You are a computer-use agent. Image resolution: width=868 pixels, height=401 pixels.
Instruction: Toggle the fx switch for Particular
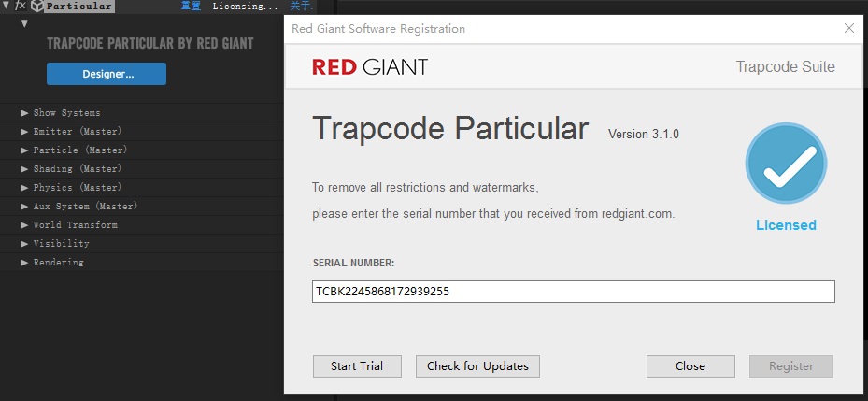point(20,7)
